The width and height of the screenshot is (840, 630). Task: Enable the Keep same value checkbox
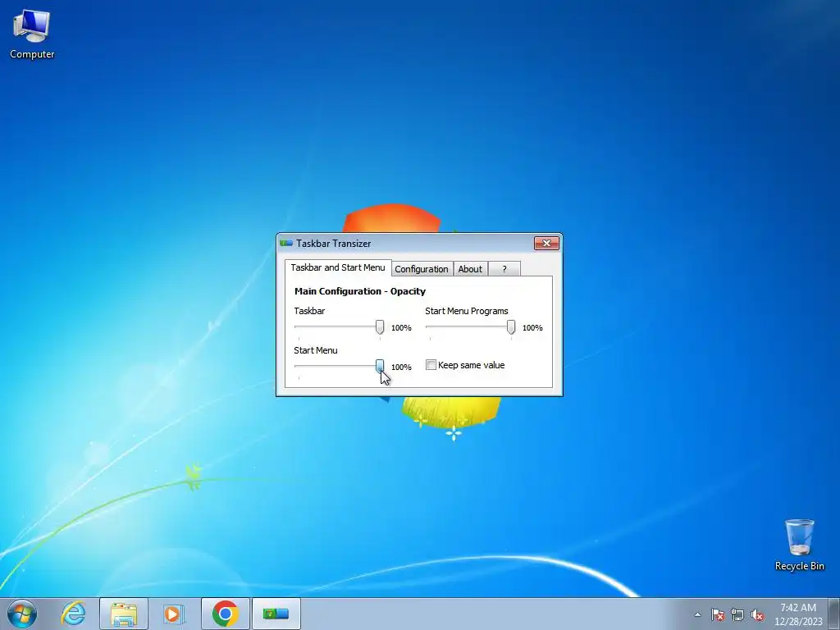pos(431,365)
